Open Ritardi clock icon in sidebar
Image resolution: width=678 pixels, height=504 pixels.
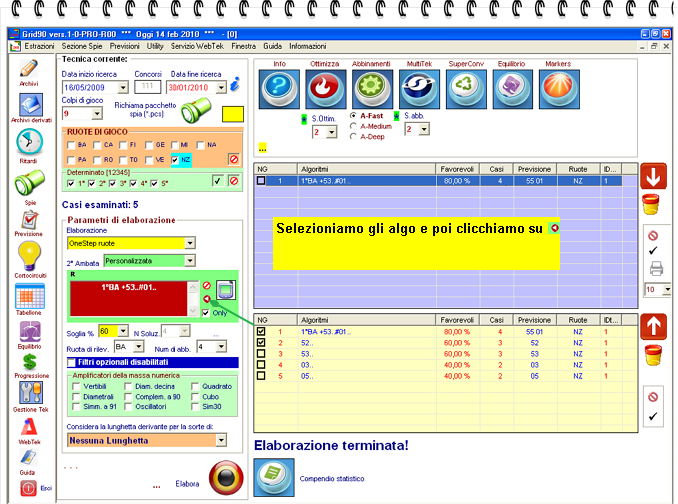point(28,144)
